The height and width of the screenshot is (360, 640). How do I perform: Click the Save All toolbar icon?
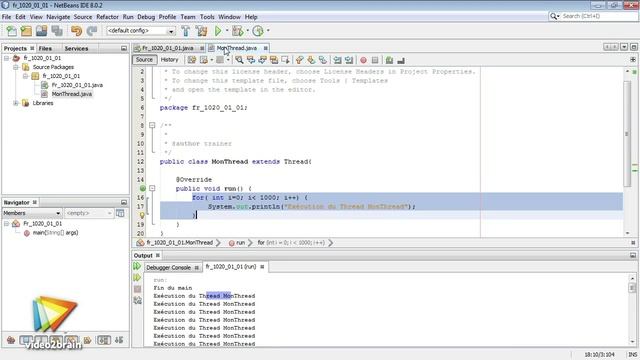tap(57, 31)
